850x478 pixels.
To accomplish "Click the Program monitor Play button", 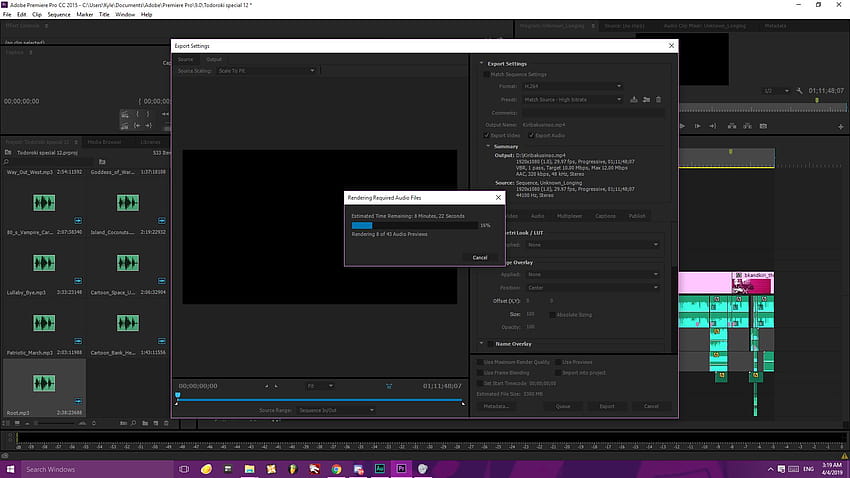I will tap(682, 126).
